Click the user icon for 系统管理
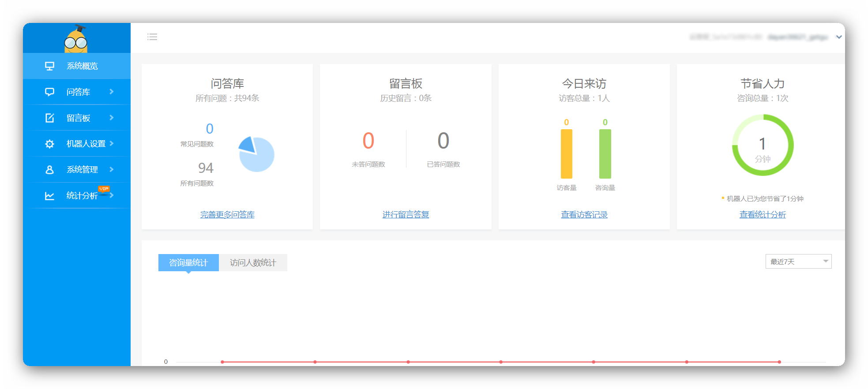 [x=49, y=170]
